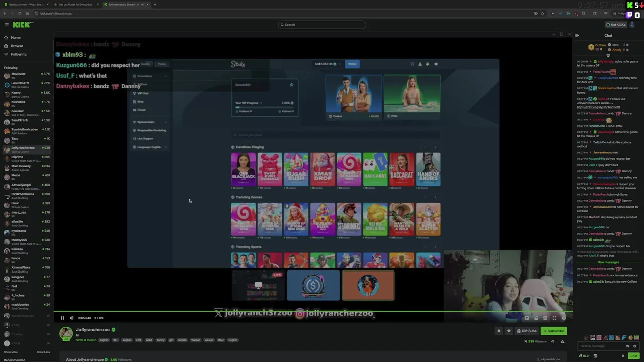Open clavicular channel in Following list
644x362 pixels.
click(27, 75)
